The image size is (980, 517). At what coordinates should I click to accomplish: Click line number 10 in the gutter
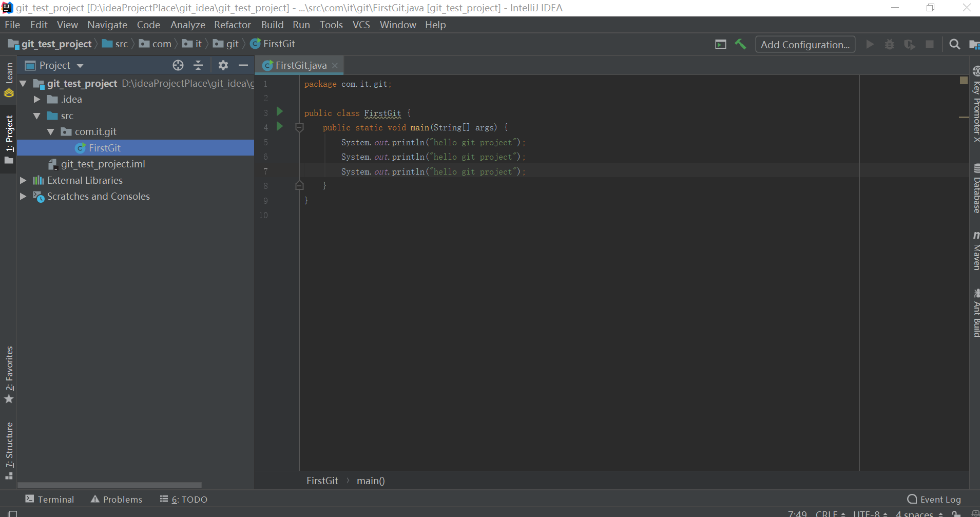(263, 215)
